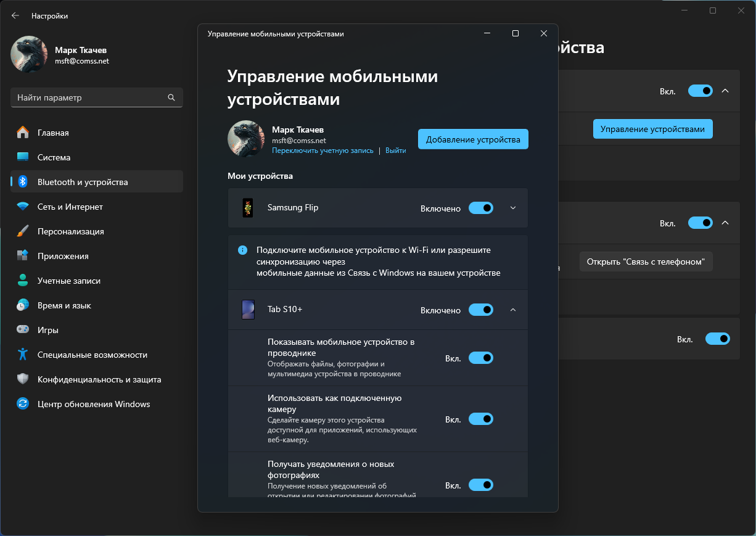Click the Мои устройства heading
The width and height of the screenshot is (756, 536).
click(260, 176)
